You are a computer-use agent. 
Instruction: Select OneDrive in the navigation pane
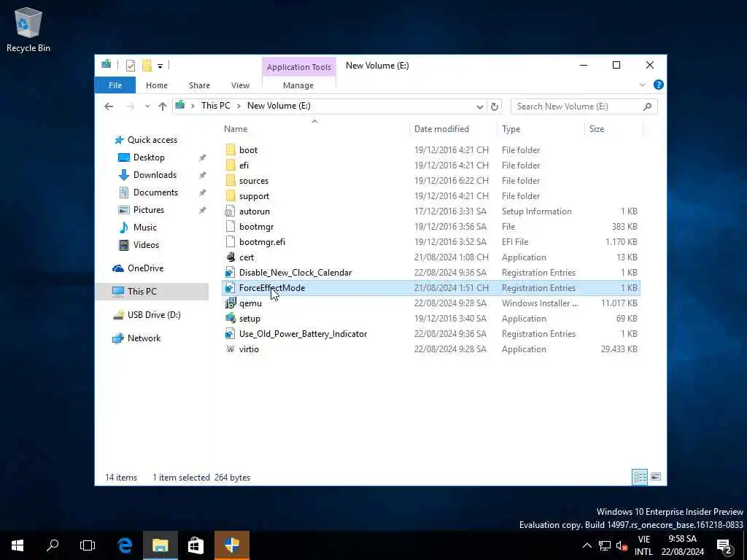[145, 268]
